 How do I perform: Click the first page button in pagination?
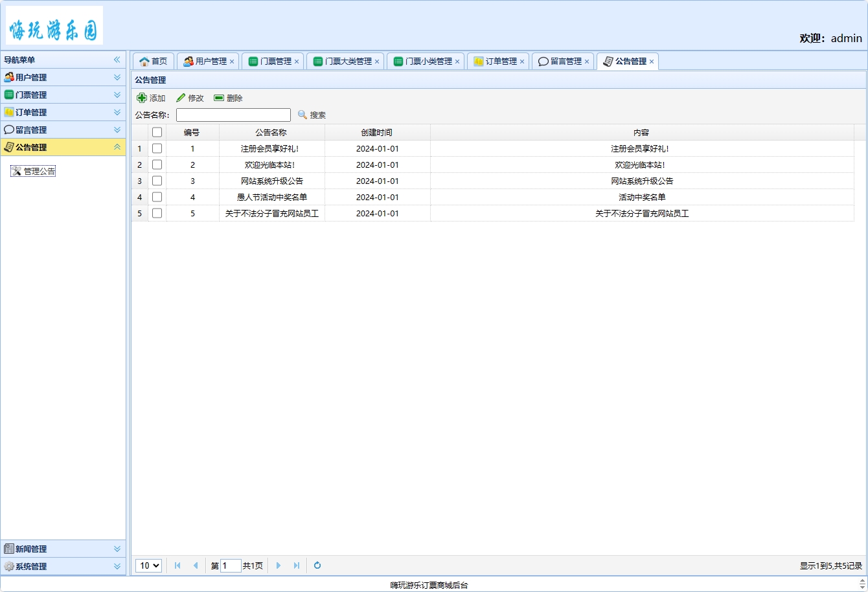tap(177, 565)
